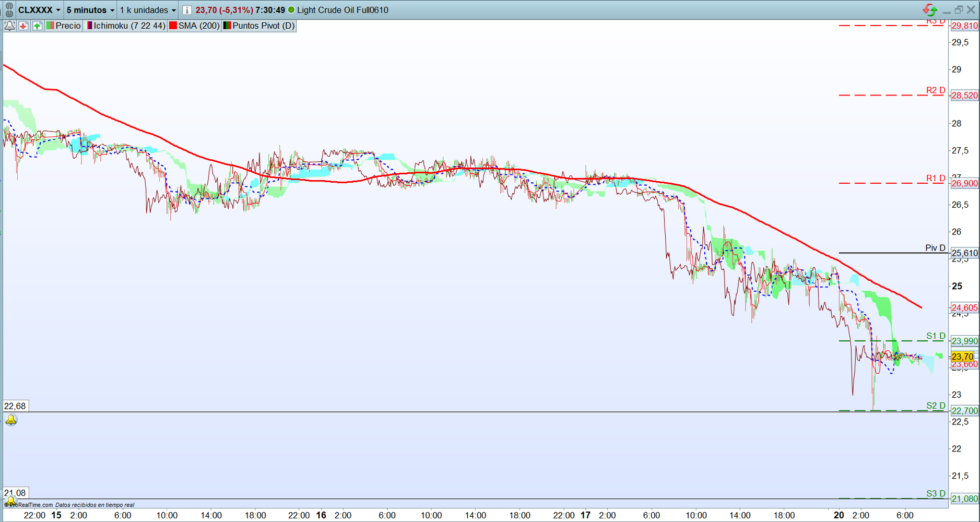Click the date 15 on time axis
The width and height of the screenshot is (980, 522).
point(56,515)
